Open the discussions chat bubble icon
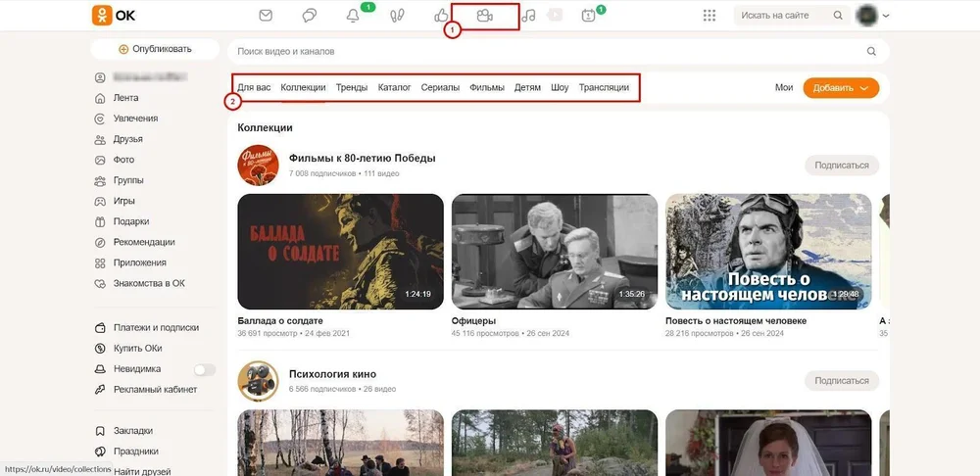This screenshot has width=980, height=476. [310, 16]
